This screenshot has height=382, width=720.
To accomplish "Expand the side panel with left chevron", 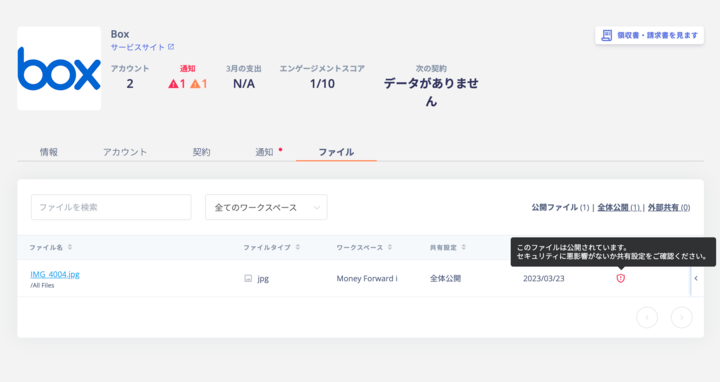I will [x=696, y=278].
